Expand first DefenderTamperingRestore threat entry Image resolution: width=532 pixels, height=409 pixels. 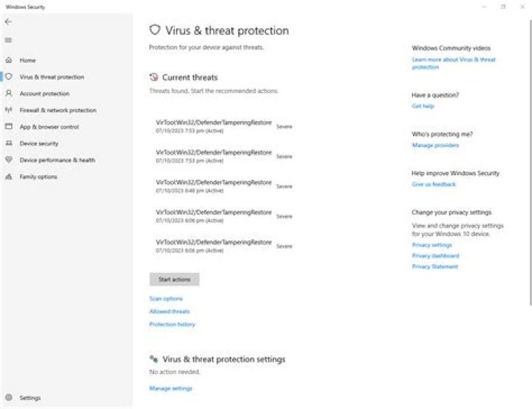pos(224,126)
